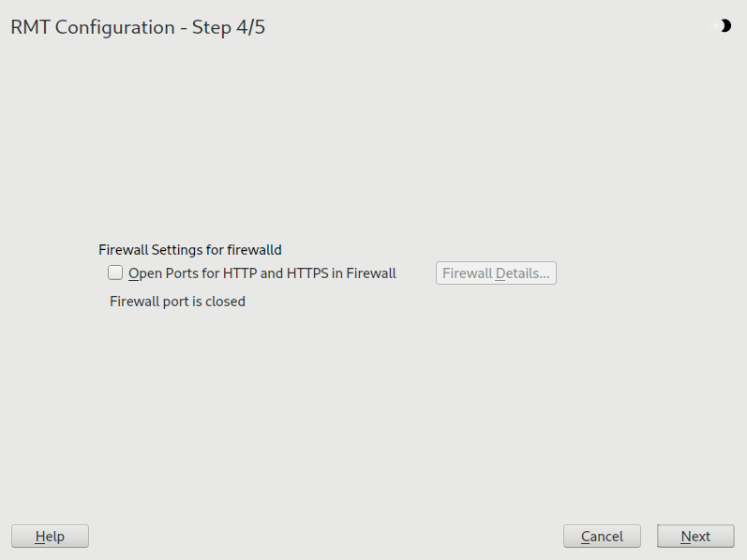747x560 pixels.
Task: Enable Open Ports for HTTP and HTTPS checkbox
Action: [115, 273]
